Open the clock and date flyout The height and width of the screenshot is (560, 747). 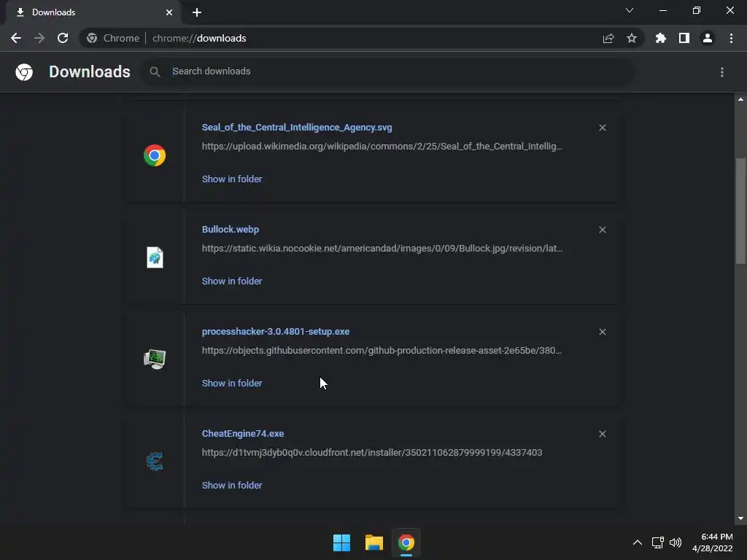713,542
